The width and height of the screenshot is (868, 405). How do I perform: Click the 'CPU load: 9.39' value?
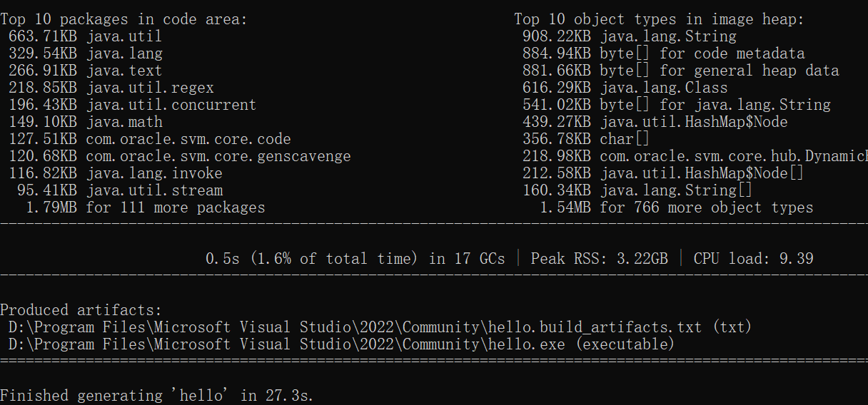coord(753,258)
